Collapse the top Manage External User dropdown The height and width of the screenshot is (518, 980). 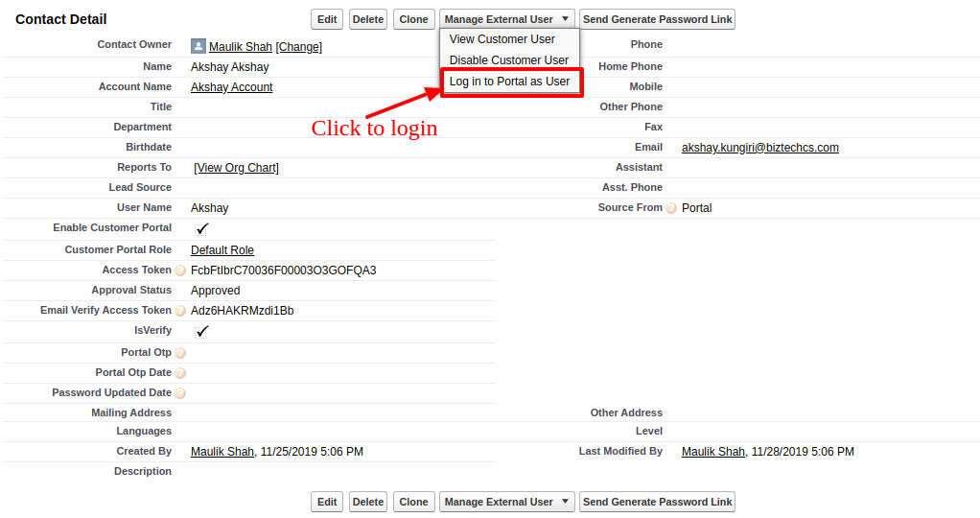(508, 19)
